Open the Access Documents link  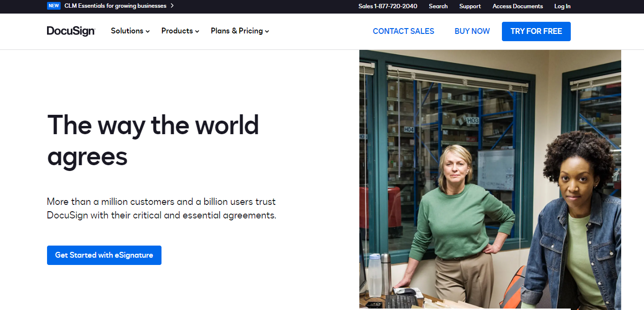[518, 6]
